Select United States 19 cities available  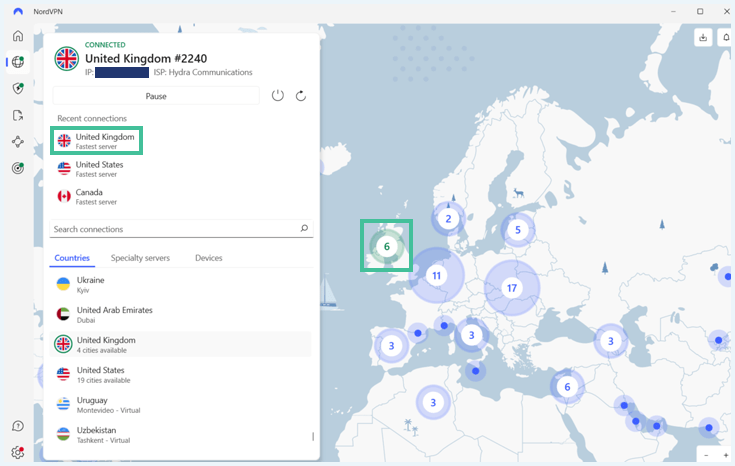[x=180, y=375]
